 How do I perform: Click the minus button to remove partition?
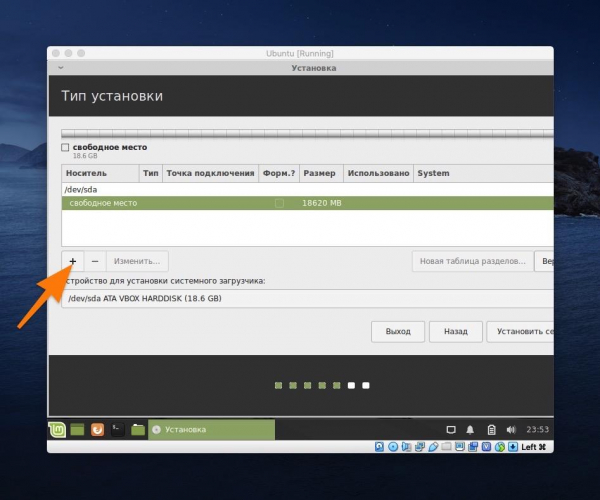[x=95, y=261]
